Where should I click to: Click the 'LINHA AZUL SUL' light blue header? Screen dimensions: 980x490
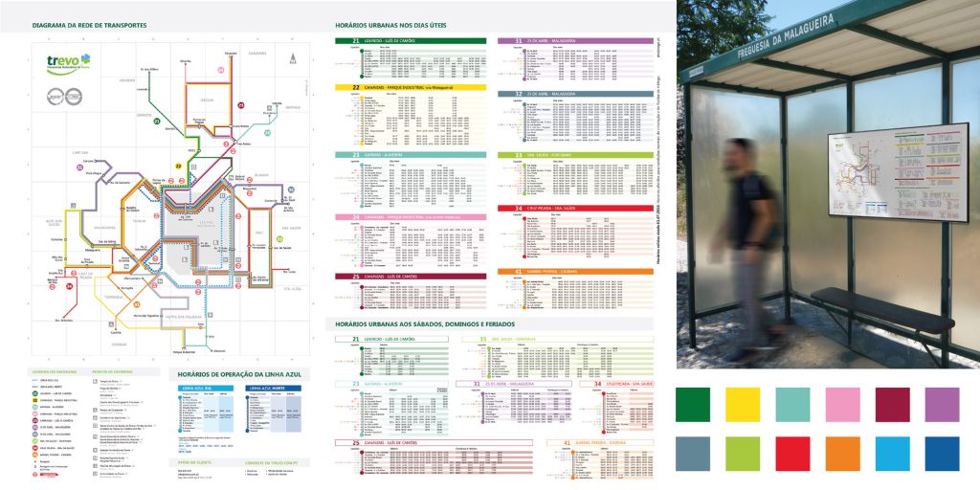click(x=206, y=389)
